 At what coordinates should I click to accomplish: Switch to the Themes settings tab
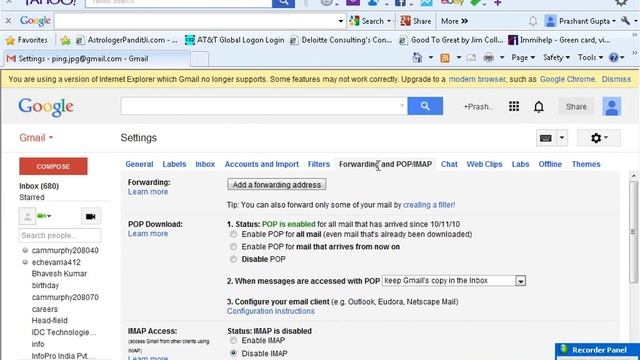pyautogui.click(x=586, y=164)
